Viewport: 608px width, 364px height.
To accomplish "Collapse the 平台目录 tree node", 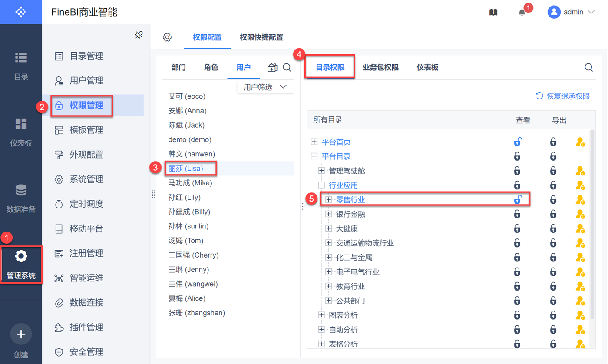I will coord(314,156).
